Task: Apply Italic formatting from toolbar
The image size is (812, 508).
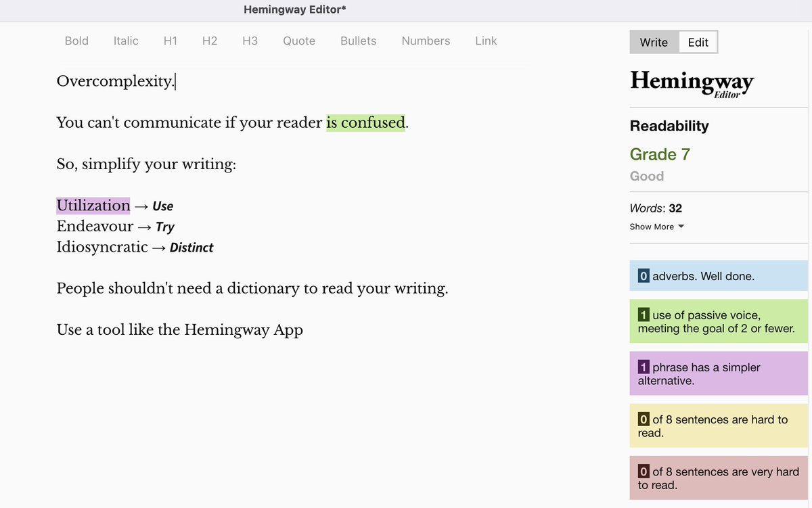Action: pyautogui.click(x=126, y=41)
